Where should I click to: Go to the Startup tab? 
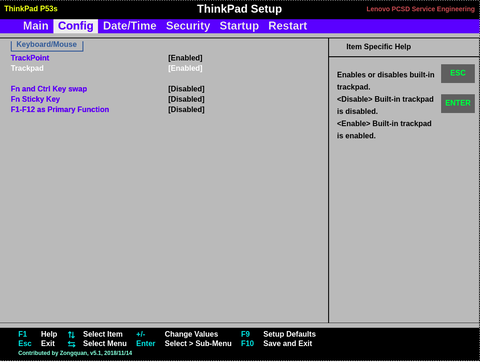coord(239,26)
